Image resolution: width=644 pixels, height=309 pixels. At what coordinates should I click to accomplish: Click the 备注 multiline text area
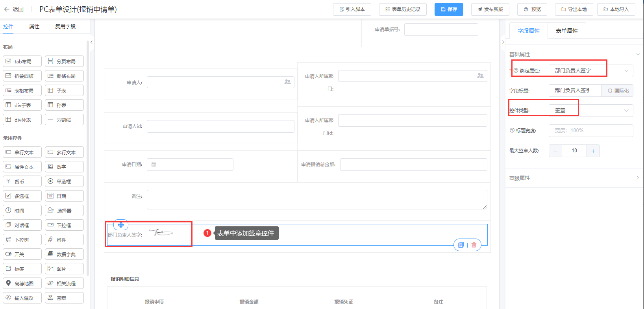[x=316, y=200]
